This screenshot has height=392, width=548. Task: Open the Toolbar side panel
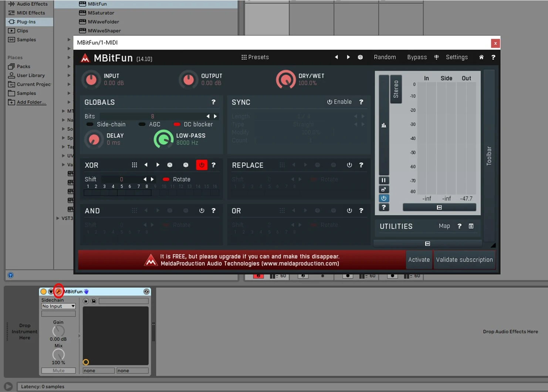489,155
